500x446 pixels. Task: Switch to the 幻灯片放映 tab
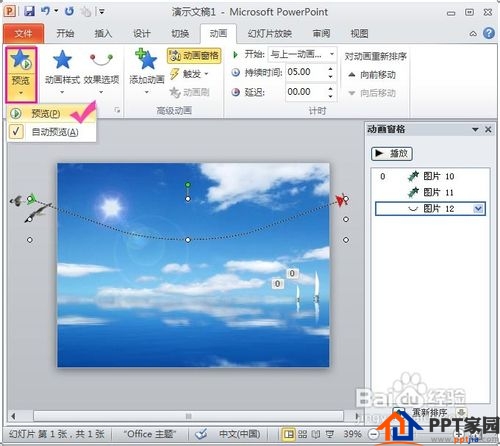click(270, 33)
